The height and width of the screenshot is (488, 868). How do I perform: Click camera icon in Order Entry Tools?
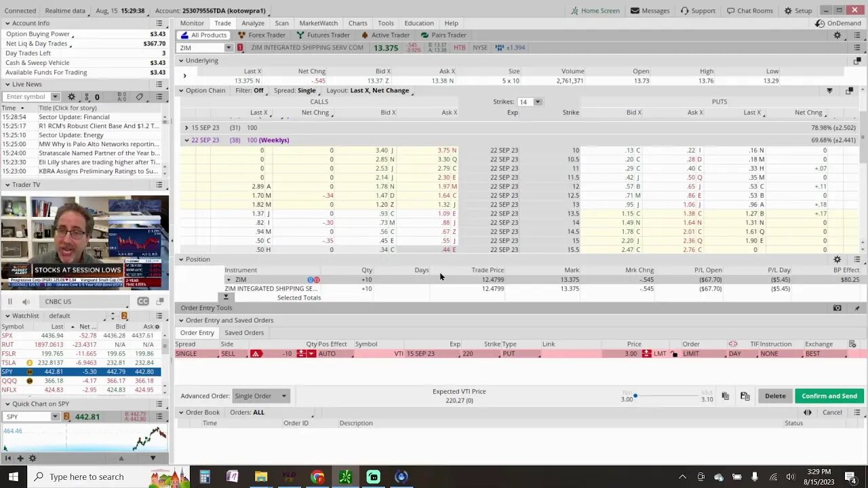click(x=837, y=308)
